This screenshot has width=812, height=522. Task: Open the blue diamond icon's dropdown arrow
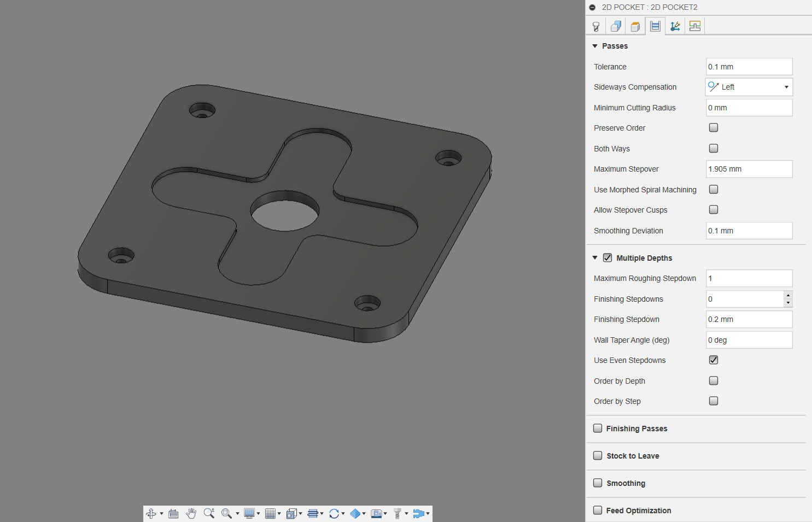[364, 513]
